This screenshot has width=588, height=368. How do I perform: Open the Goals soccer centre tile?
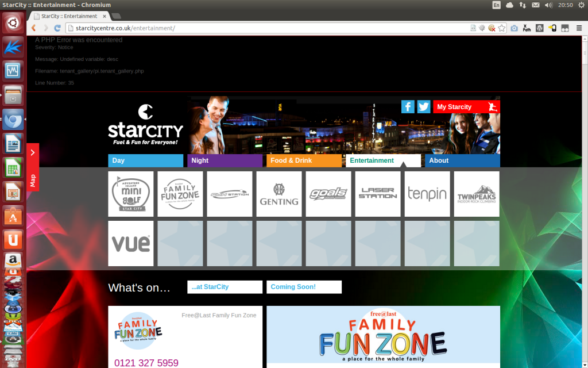328,194
